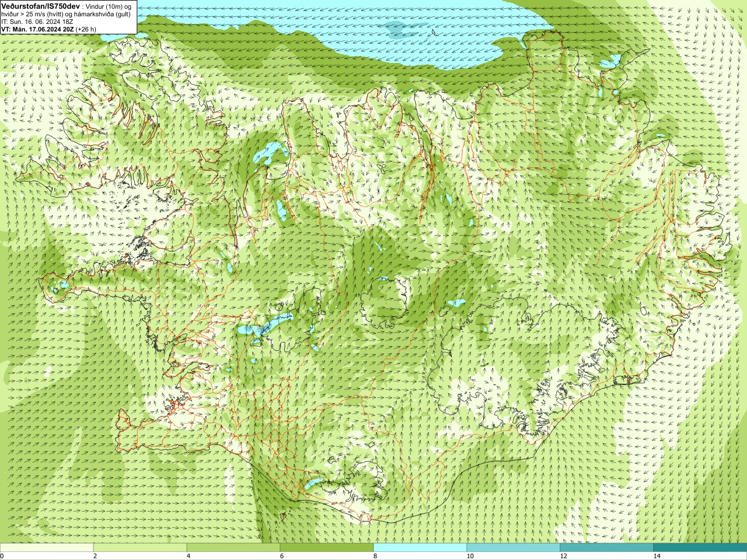747x560 pixels.
Task: Select the 12–14 m/s teal swatch
Action: [607, 548]
